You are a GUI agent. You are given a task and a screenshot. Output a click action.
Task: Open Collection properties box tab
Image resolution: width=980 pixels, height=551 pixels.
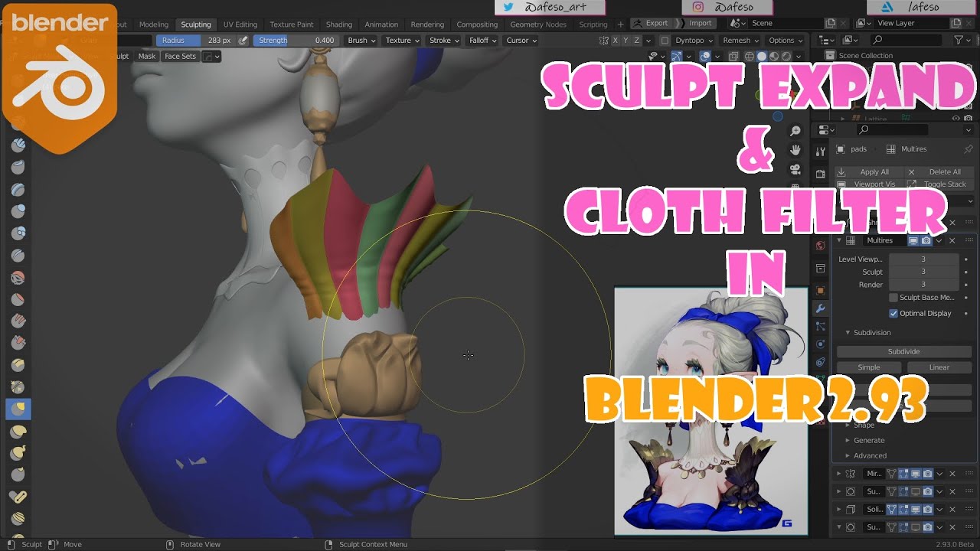(821, 269)
